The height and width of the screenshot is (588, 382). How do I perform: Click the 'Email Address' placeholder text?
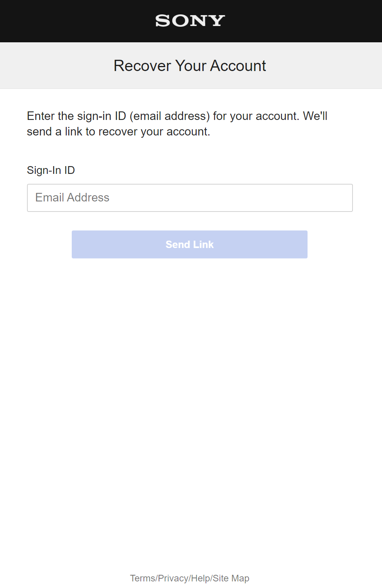pyautogui.click(x=73, y=198)
